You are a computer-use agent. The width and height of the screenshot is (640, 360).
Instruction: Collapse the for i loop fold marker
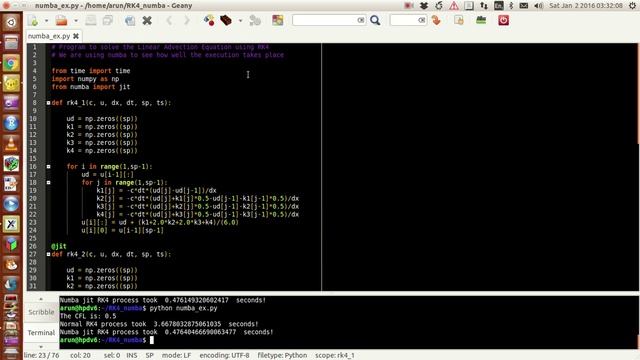[x=48, y=167]
